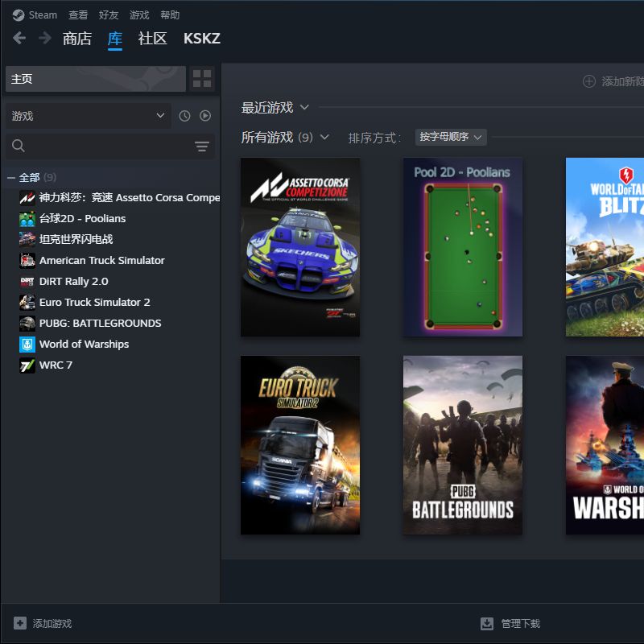Click the plus icon for 添加游戏
The image size is (644, 644).
tap(19, 623)
